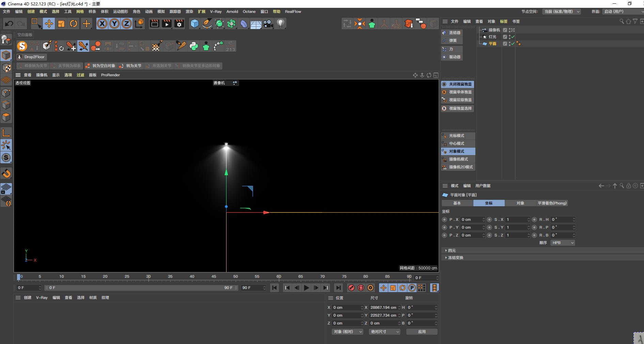Click the orange S plugin icon
644x344 pixels.
click(x=22, y=46)
